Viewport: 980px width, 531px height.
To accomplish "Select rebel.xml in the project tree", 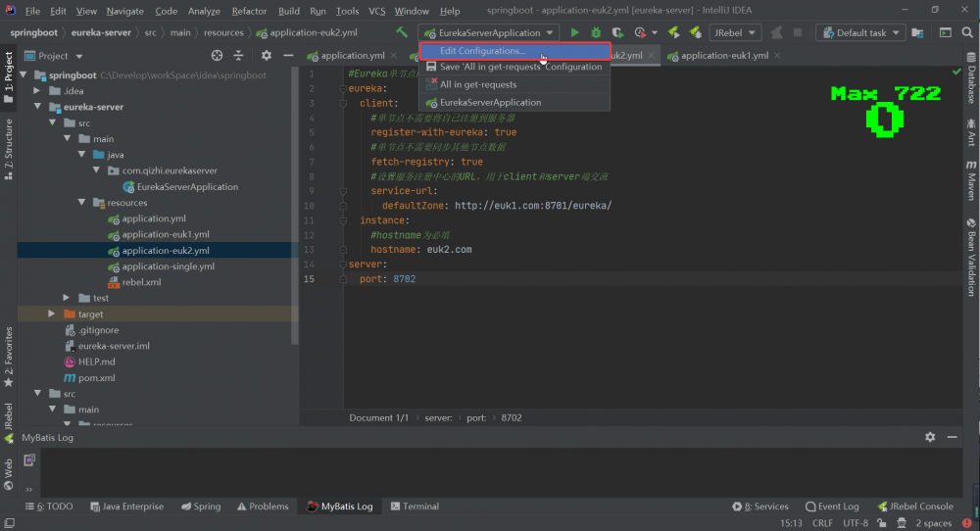I will coord(141,282).
